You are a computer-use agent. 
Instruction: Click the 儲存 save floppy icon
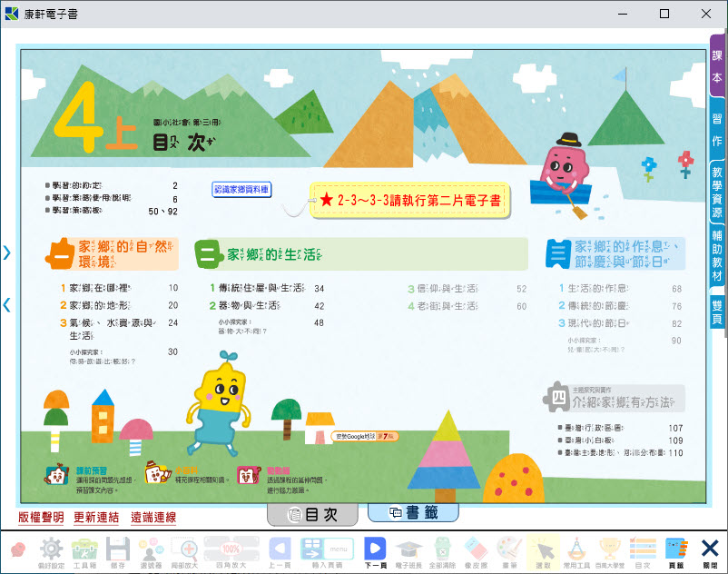(118, 549)
